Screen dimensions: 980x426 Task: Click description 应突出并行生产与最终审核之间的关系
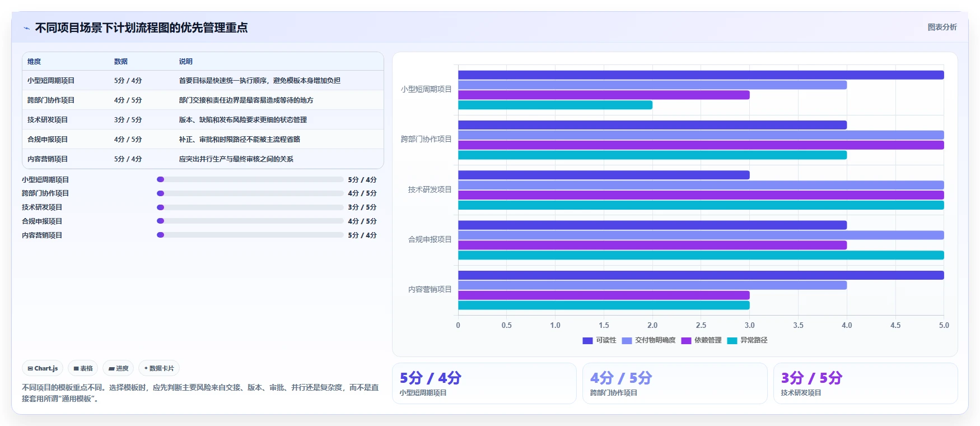tap(236, 159)
